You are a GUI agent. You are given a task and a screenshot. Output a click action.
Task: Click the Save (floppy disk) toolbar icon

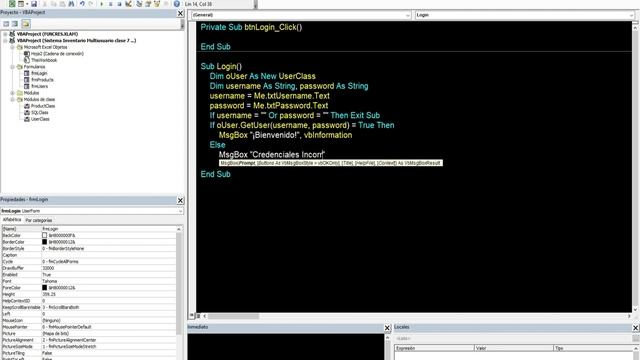pyautogui.click(x=34, y=4)
